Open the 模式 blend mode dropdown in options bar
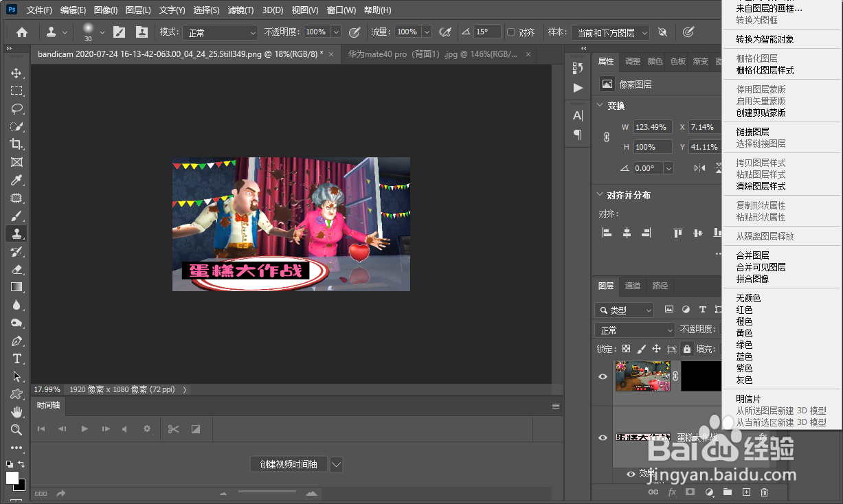Image resolution: width=843 pixels, height=504 pixels. [219, 32]
